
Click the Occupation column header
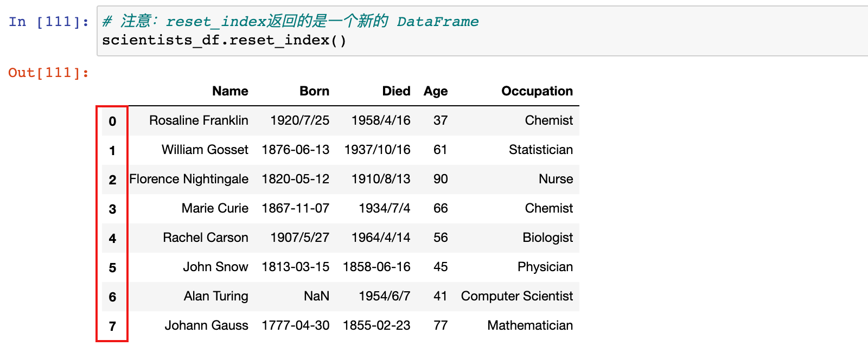pos(537,91)
